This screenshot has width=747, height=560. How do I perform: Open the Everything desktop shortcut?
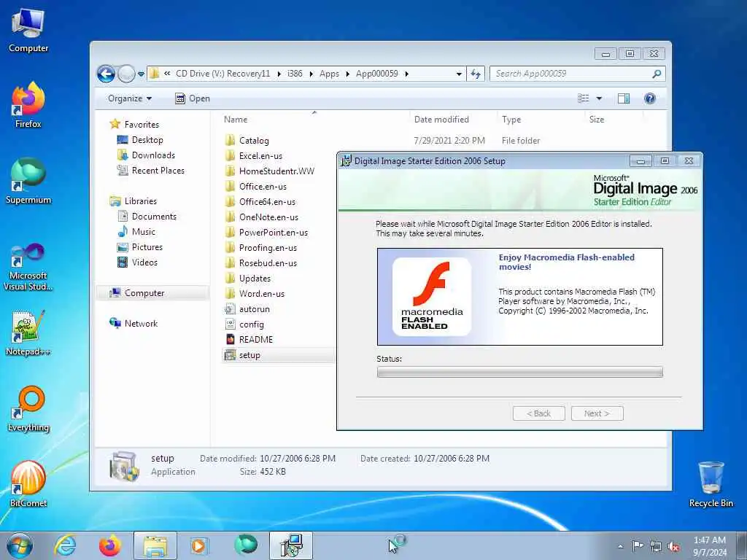(x=28, y=408)
